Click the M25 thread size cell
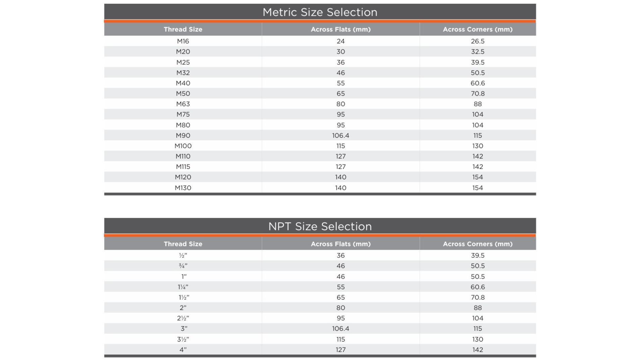 [x=183, y=62]
